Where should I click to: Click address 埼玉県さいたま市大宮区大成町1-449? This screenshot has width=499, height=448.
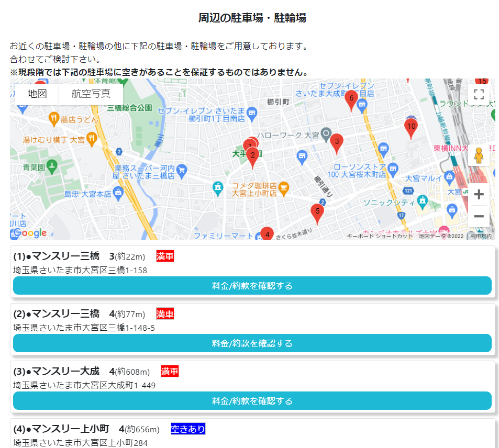point(84,386)
